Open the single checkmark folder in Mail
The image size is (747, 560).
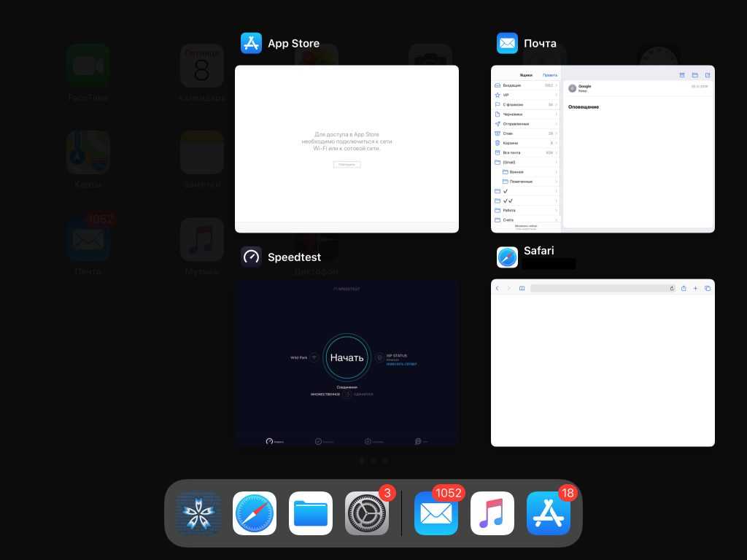pos(526,191)
